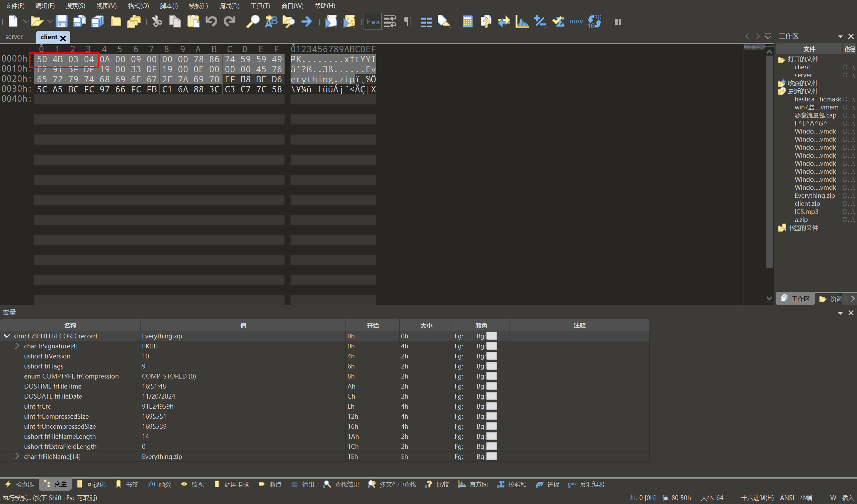Switch to the 反汇编器 bottom tab
The image size is (857, 504).
[x=586, y=484]
